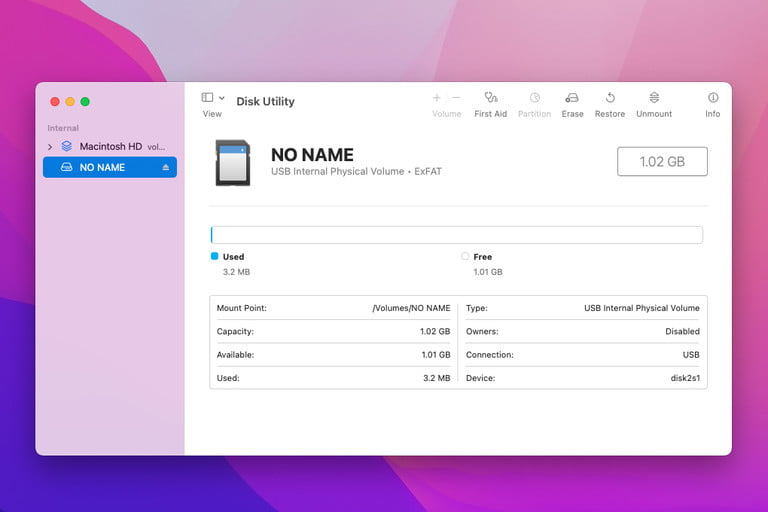Unmount the NO NAME volume via toolbar
This screenshot has width=768, height=512.
pos(654,98)
